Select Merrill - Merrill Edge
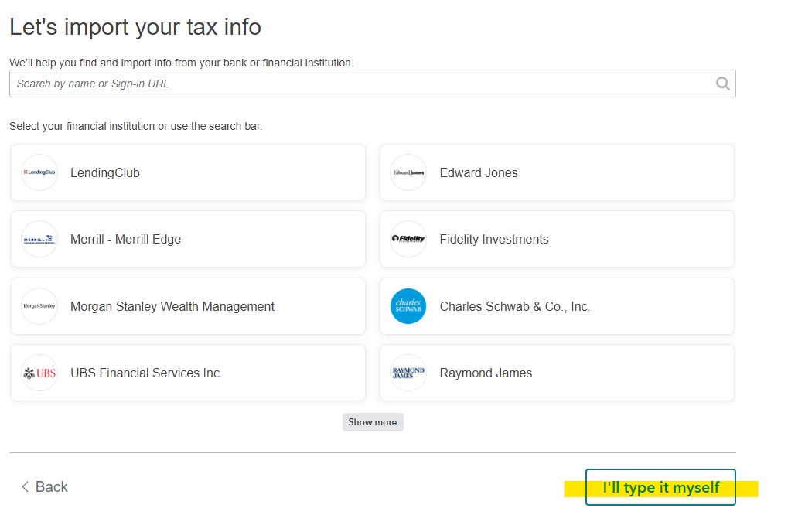Screen dimensions: 805x532 tap(188, 239)
